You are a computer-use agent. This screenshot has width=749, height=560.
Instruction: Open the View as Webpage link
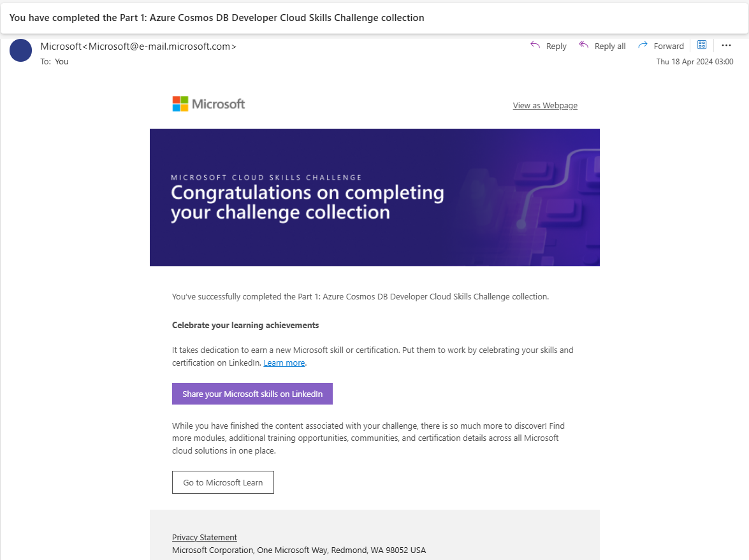click(545, 106)
